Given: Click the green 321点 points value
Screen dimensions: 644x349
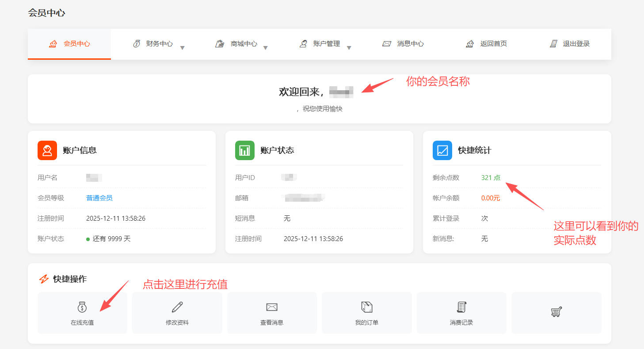Looking at the screenshot, I should click(490, 177).
